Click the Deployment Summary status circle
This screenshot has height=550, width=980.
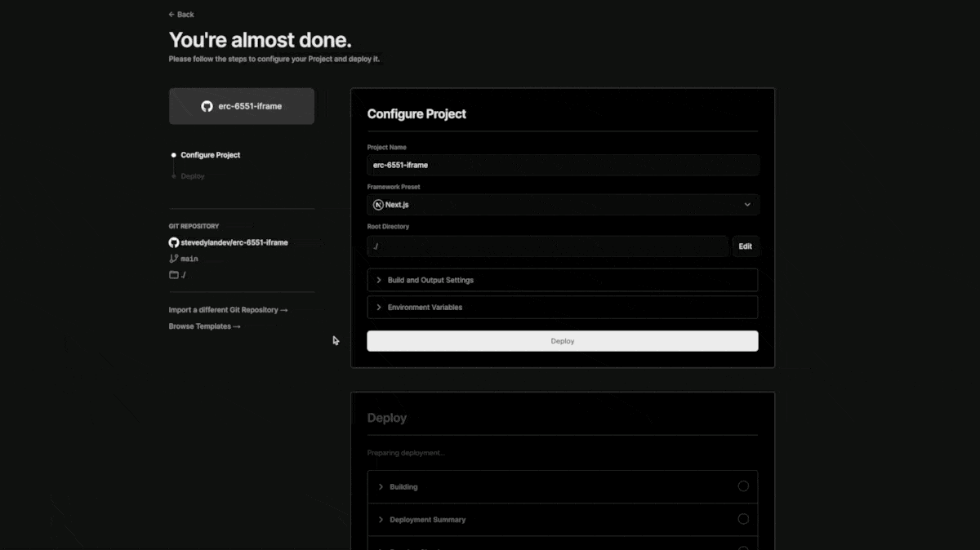pos(743,519)
